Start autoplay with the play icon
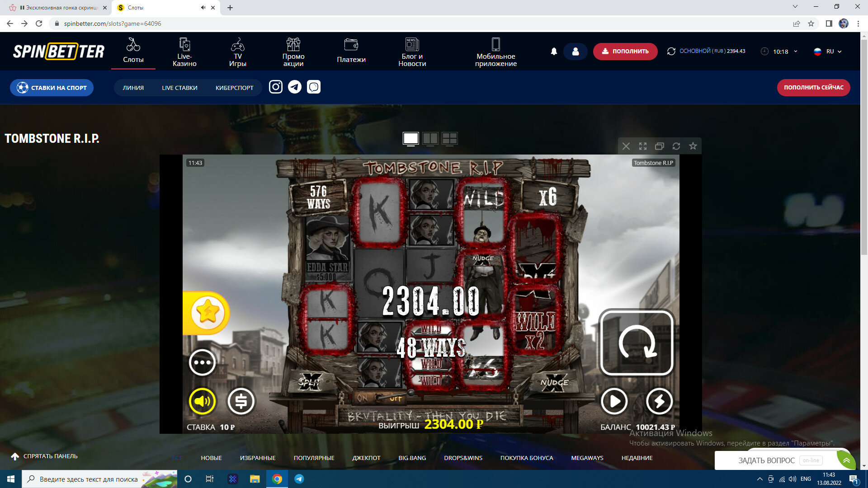 click(x=614, y=401)
